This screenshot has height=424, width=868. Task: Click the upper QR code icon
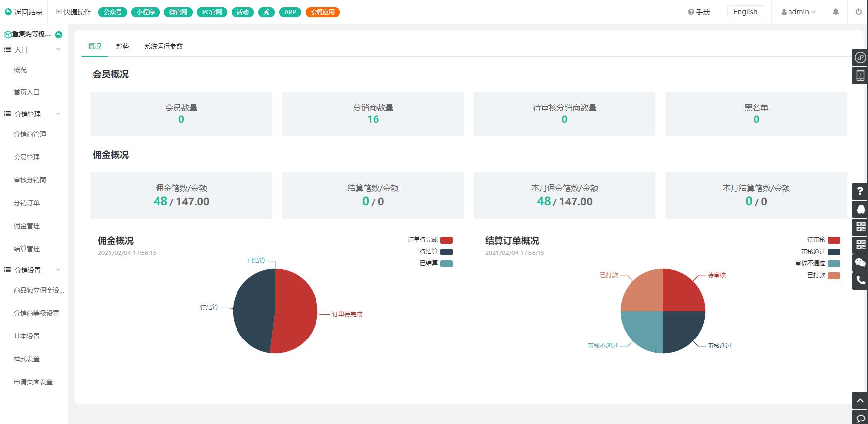tap(860, 227)
